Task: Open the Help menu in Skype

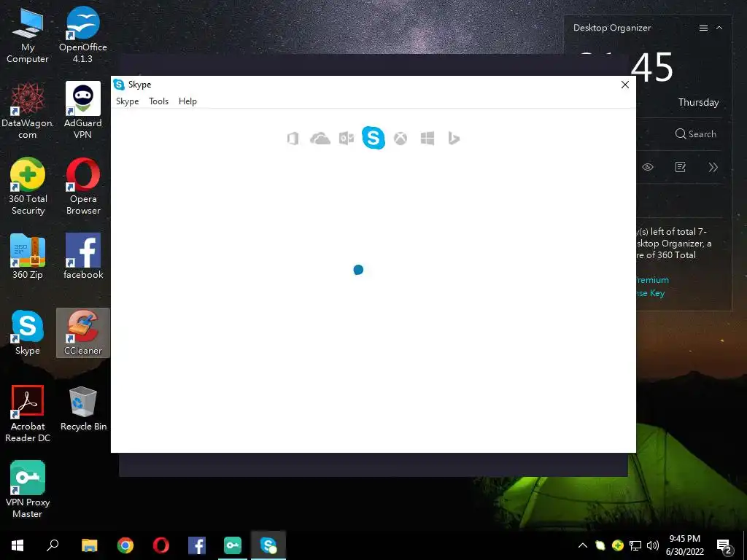Action: point(187,101)
